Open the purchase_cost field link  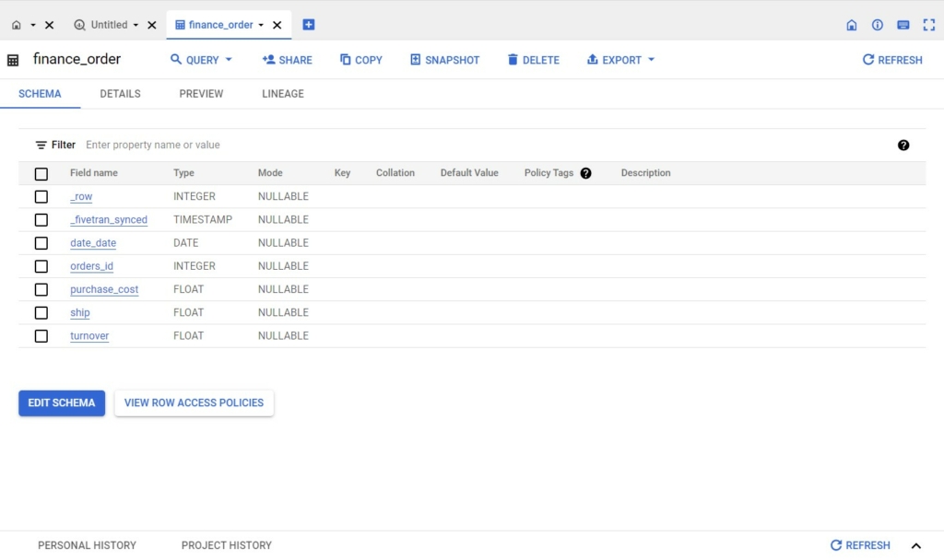(x=104, y=289)
